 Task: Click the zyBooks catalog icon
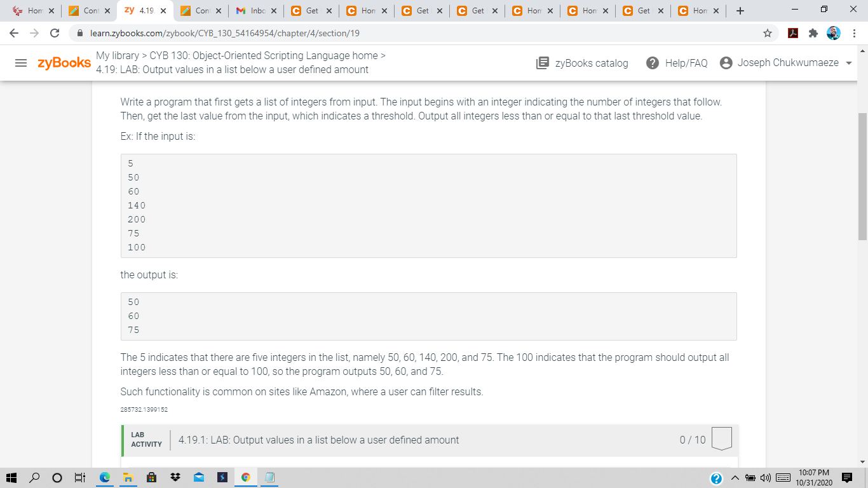pos(542,63)
